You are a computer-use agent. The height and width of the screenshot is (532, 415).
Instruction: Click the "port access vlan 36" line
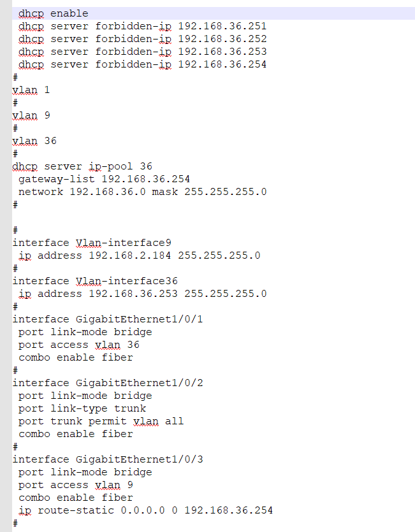[79, 345]
